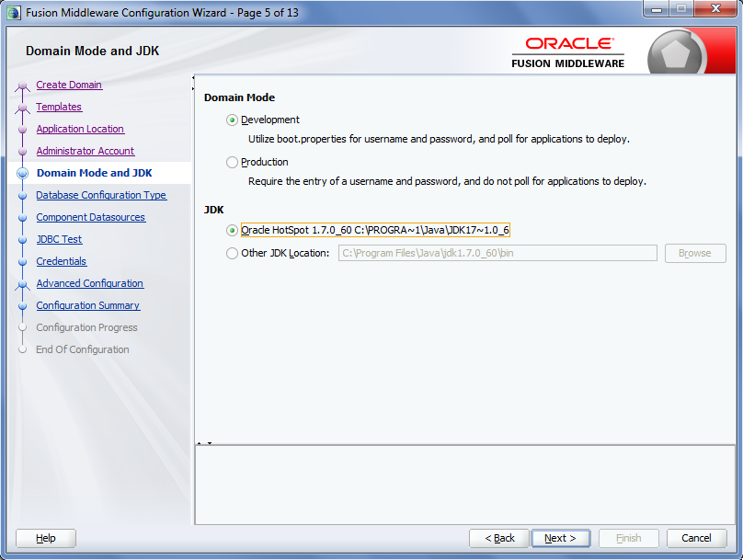Close the Configuration Wizard window
Viewport: 743px width, 560px height.
click(x=715, y=9)
